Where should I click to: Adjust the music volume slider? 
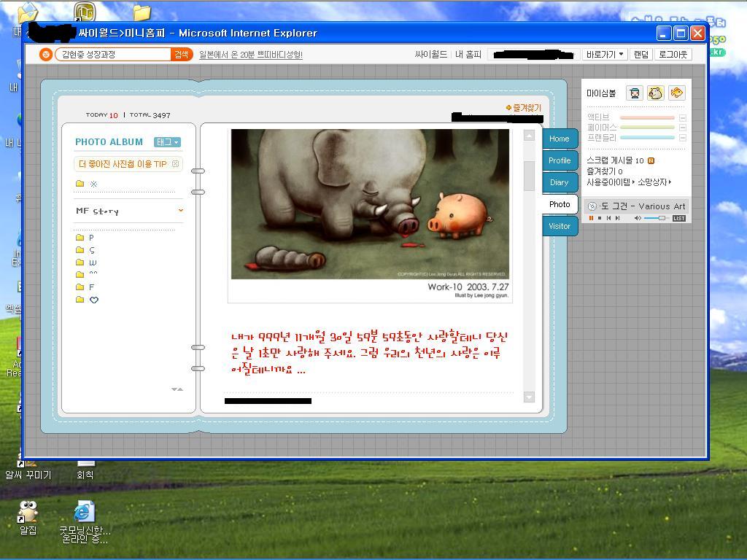[662, 218]
